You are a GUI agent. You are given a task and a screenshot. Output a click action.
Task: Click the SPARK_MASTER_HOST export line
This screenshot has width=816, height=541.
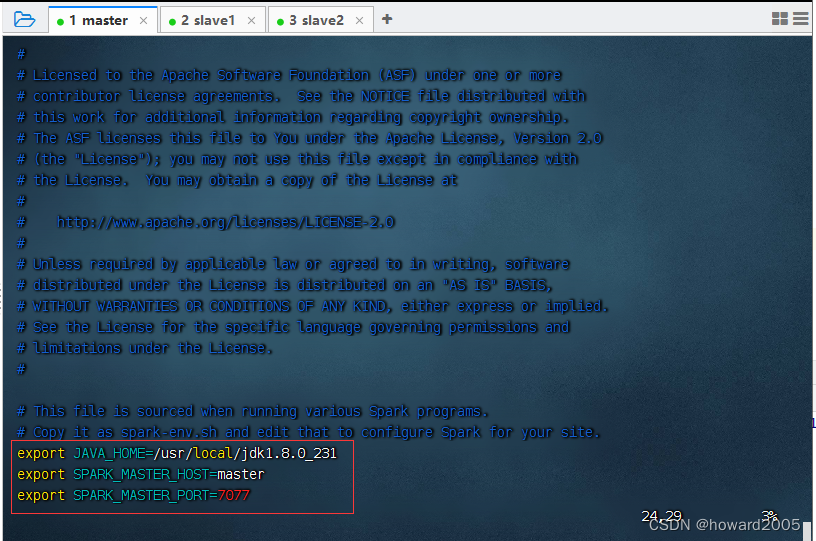coord(141,474)
